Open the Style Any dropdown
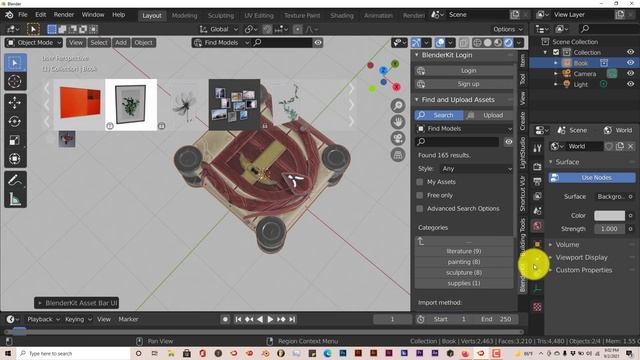640x360 pixels. [476, 169]
